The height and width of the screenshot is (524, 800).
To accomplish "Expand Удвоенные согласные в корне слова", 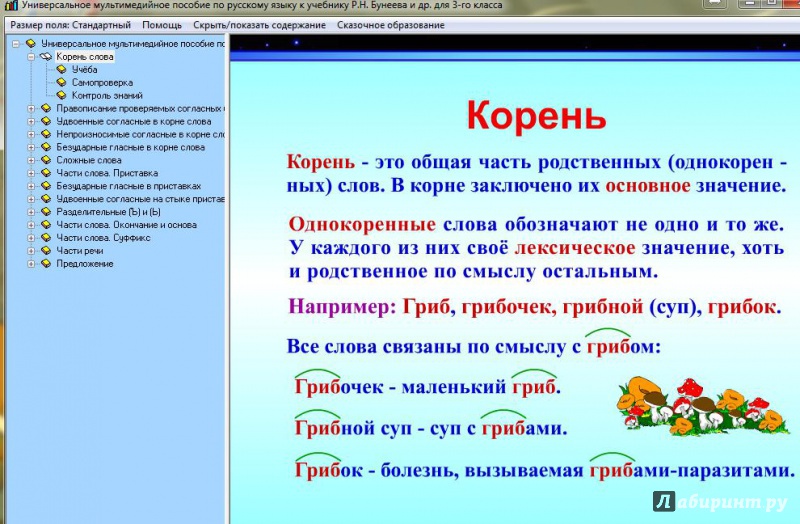I will [31, 121].
